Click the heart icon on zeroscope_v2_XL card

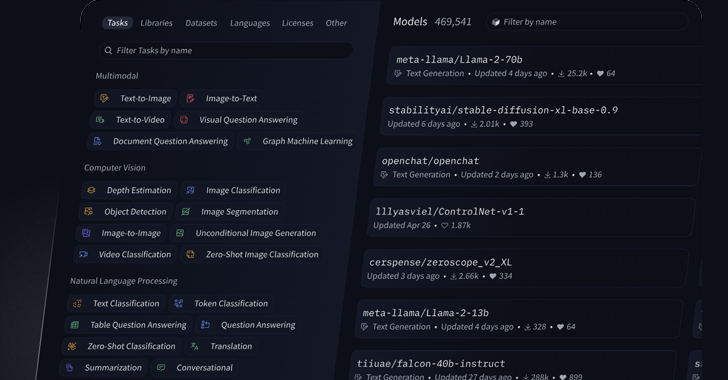click(x=493, y=276)
